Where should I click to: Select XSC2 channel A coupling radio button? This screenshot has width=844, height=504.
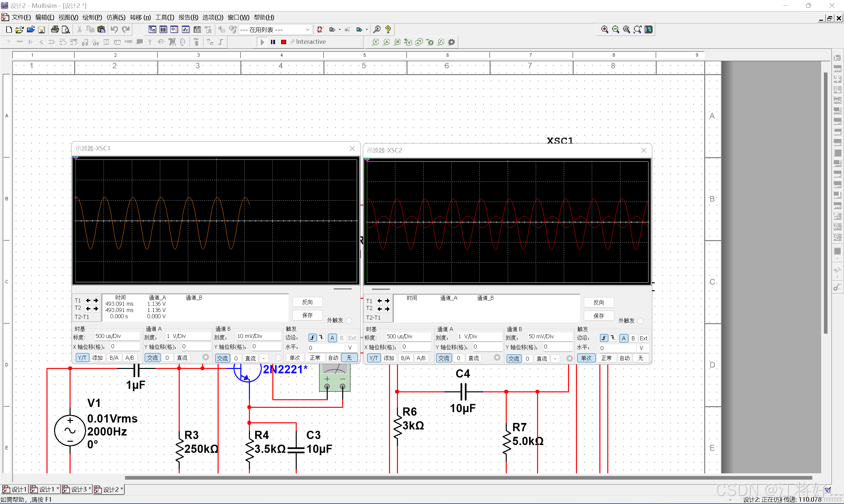pos(497,358)
